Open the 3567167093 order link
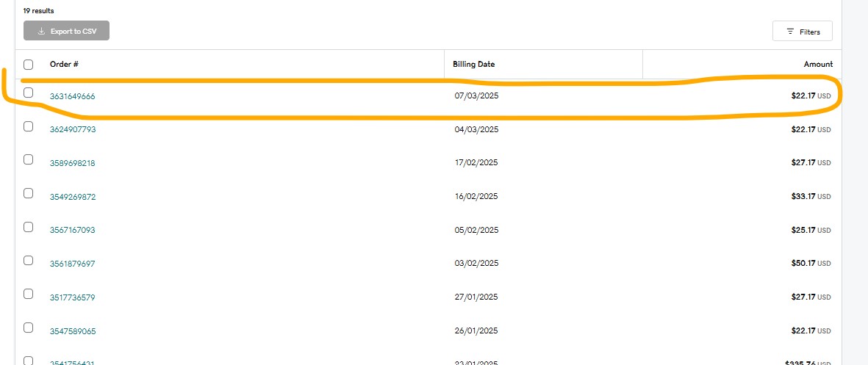 click(x=72, y=230)
